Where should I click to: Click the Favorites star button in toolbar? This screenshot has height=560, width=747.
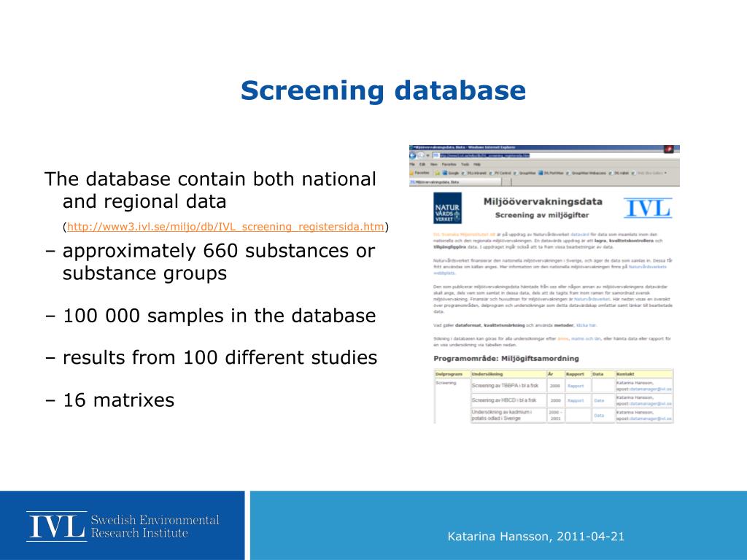point(419,173)
